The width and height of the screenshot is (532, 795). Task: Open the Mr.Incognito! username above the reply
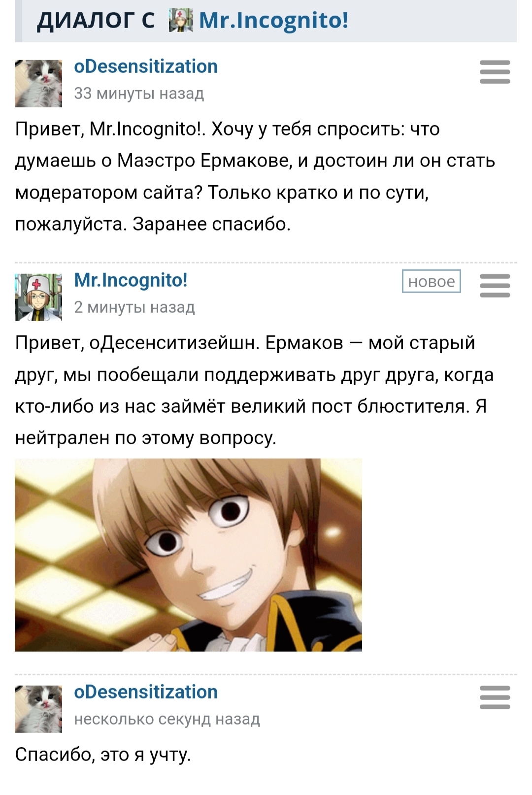point(131,280)
